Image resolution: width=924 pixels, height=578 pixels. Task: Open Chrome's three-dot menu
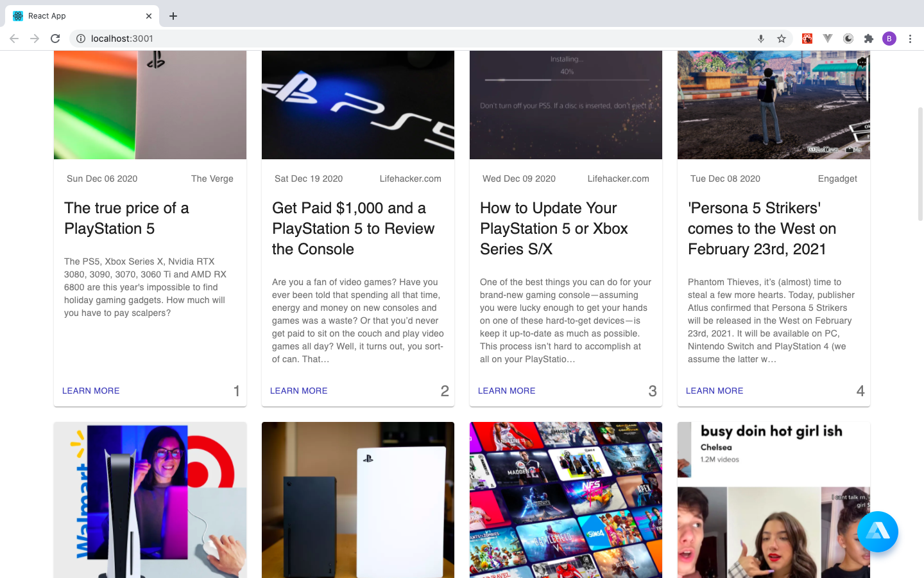[x=910, y=39]
